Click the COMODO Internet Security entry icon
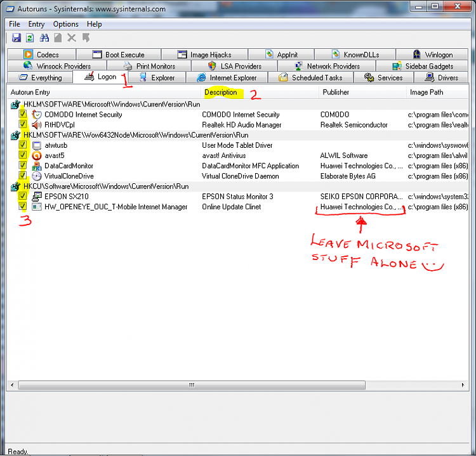The height and width of the screenshot is (456, 476). (x=37, y=115)
